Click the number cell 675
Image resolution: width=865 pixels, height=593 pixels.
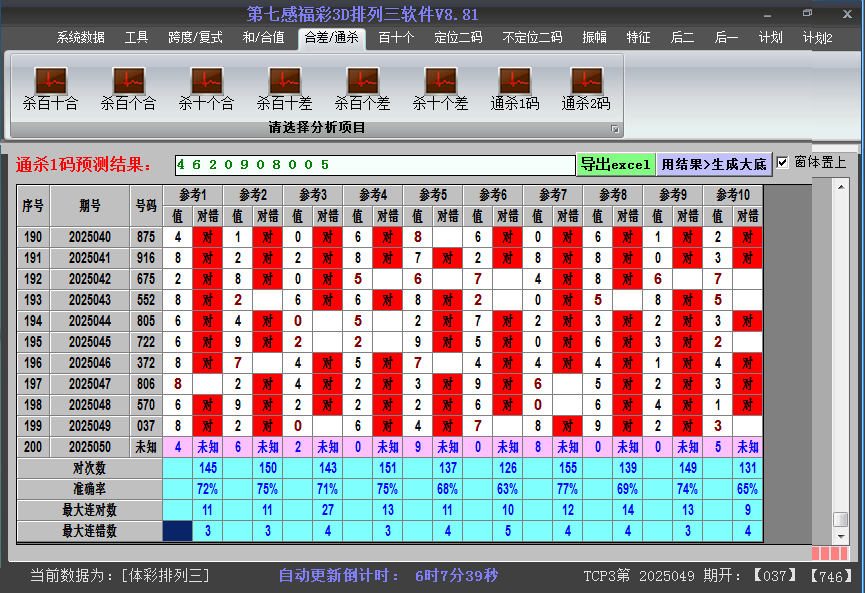point(146,279)
